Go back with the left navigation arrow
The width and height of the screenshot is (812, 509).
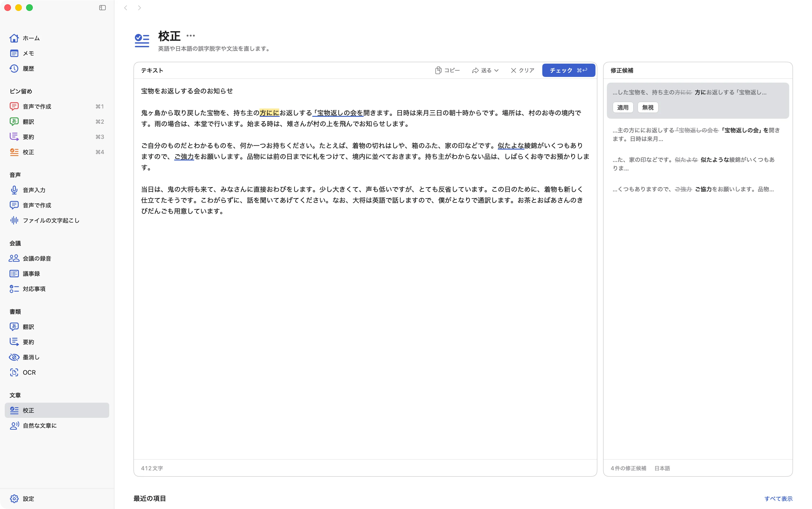126,8
